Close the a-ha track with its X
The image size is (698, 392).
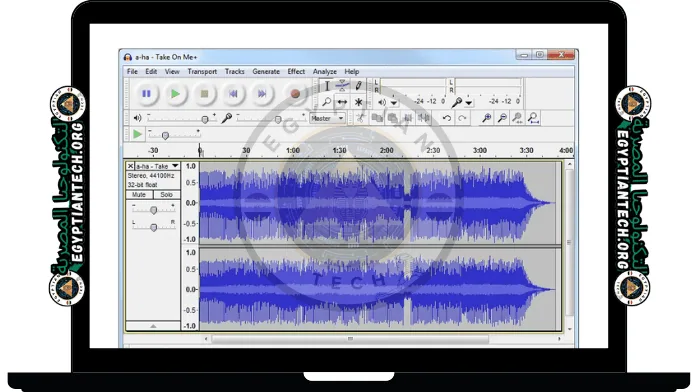click(130, 166)
